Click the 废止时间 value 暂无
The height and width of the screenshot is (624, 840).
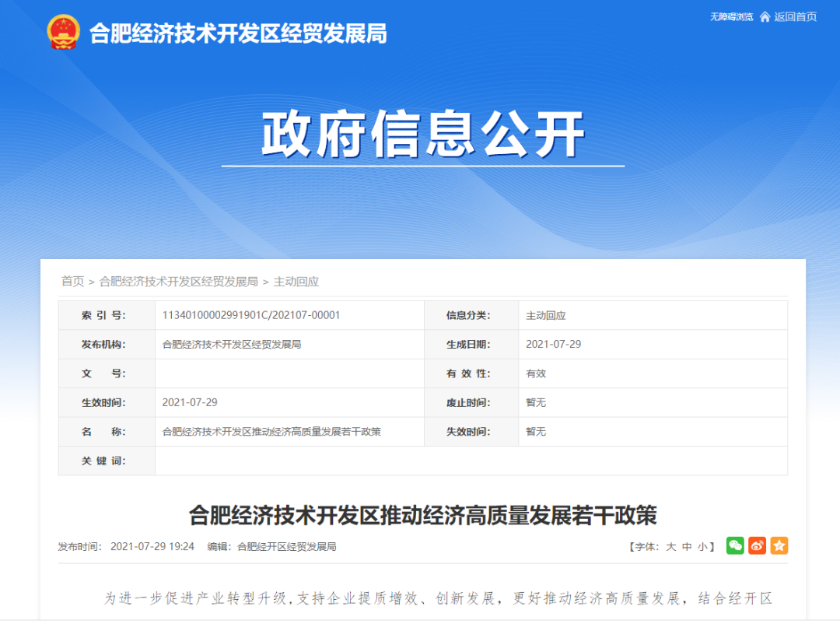[x=536, y=402]
